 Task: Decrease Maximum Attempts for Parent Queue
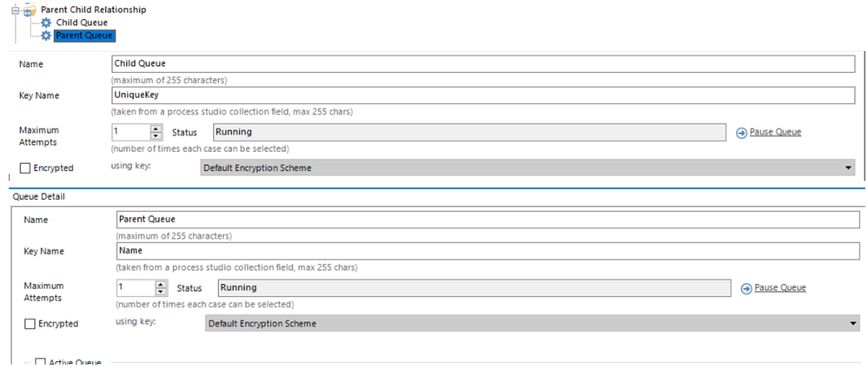pos(161,292)
